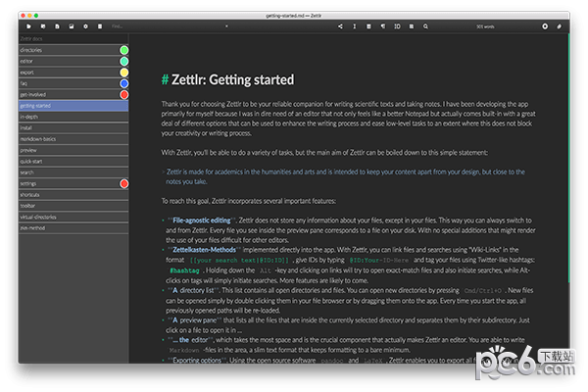Image resolution: width=588 pixels, height=392 pixels.
Task: Click the teal tag dot on editor row
Action: (124, 61)
